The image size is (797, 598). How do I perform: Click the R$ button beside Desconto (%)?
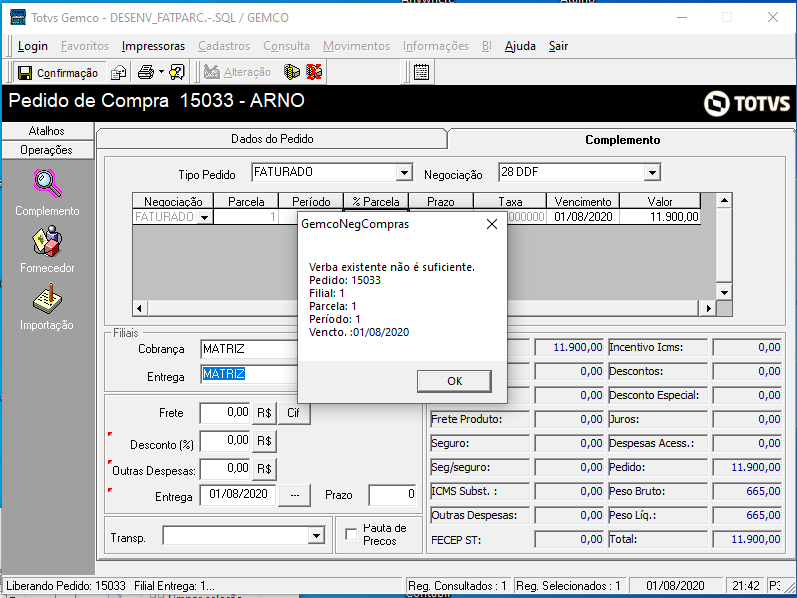(264, 441)
